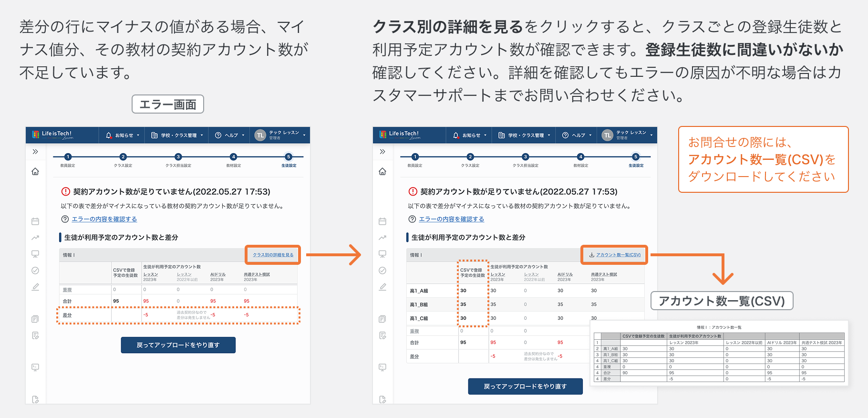Viewport: 868px width, 418px height.
Task: Open the calendar icon in right screenshot sidebar
Action: point(382,221)
